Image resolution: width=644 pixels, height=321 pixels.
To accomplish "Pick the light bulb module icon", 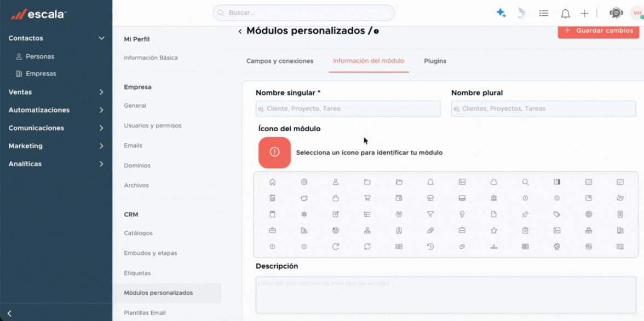I will pyautogui.click(x=462, y=214).
